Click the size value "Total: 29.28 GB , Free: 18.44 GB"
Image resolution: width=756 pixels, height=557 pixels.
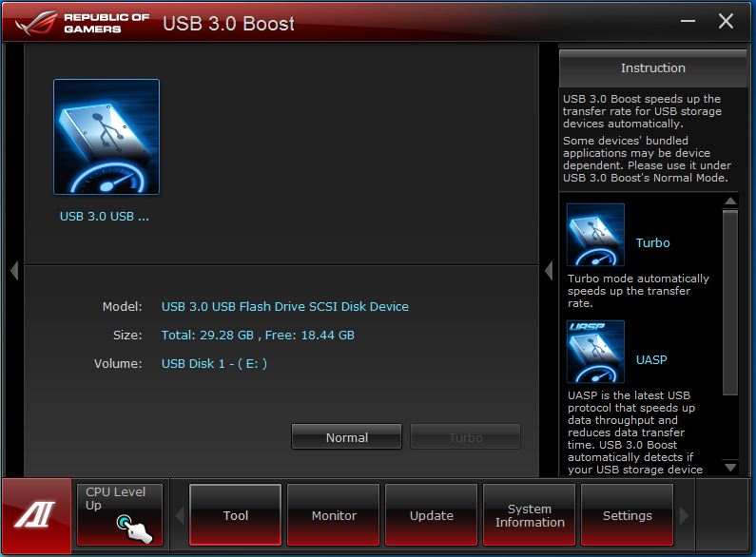pyautogui.click(x=258, y=335)
